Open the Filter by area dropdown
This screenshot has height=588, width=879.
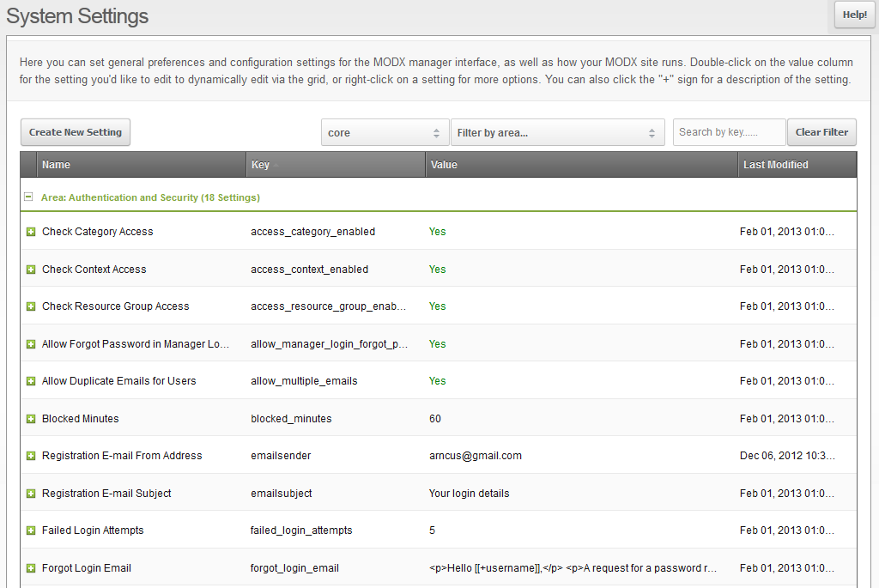point(557,133)
